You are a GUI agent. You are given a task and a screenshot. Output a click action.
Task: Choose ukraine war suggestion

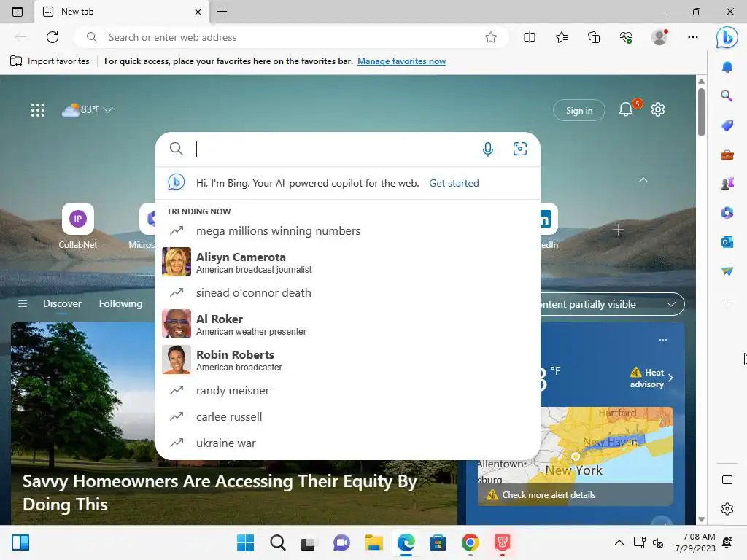point(348,443)
